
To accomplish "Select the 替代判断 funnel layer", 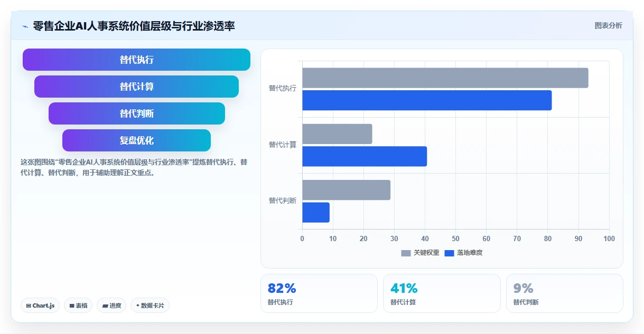I will pos(136,113).
